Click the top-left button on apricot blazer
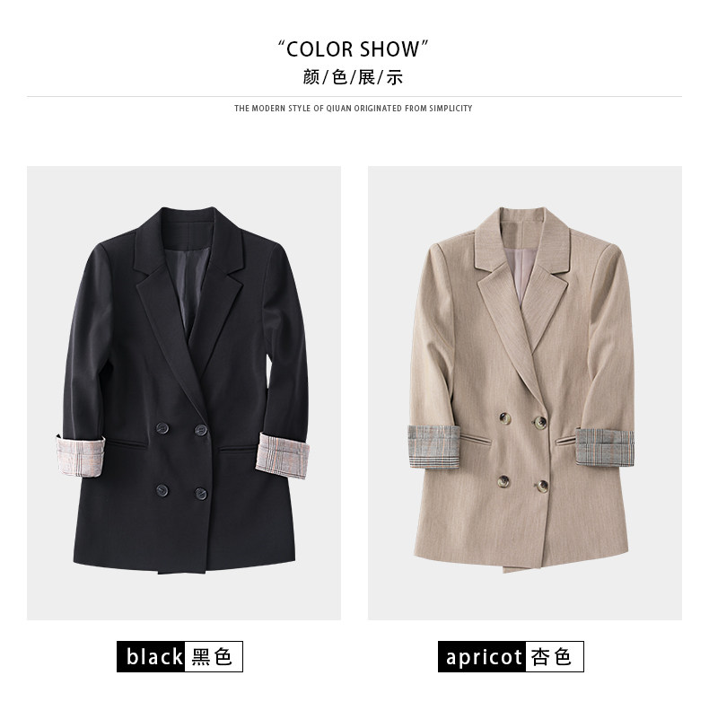This screenshot has height=728, width=709. tap(505, 417)
